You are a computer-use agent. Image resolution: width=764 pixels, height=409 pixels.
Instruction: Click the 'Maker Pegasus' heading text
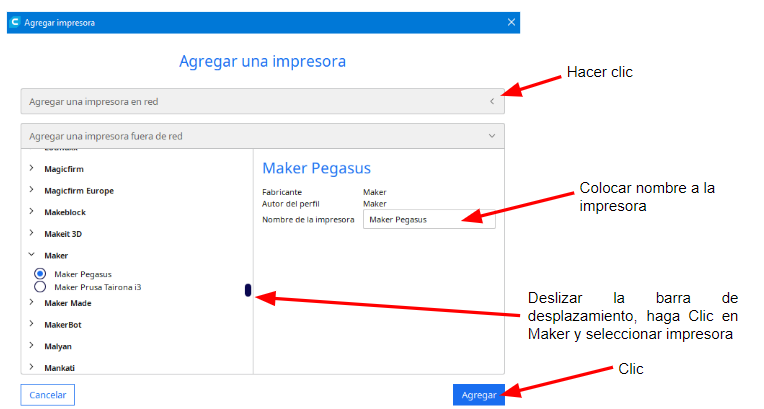pos(317,169)
